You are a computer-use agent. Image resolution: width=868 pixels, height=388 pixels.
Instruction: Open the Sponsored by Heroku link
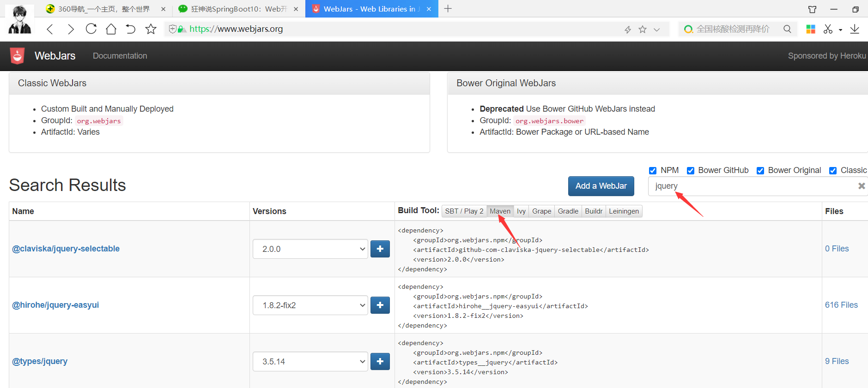click(827, 56)
